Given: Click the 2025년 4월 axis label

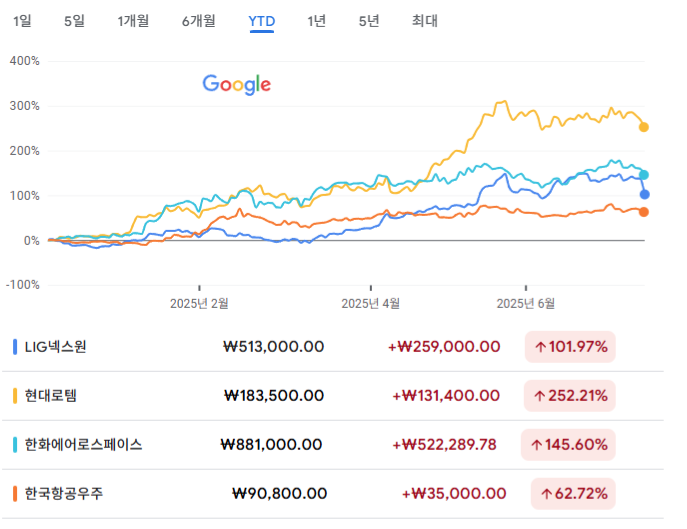Looking at the screenshot, I should (371, 303).
